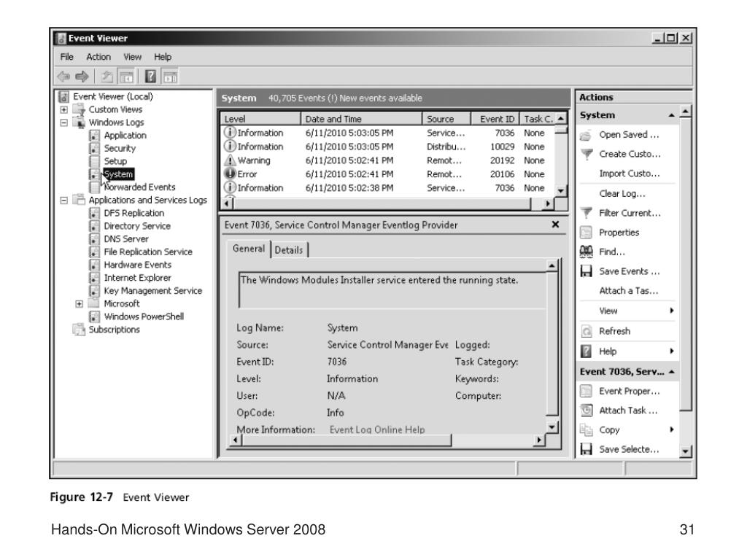Switch to the General tab
The width and height of the screenshot is (747, 560).
pos(249,249)
